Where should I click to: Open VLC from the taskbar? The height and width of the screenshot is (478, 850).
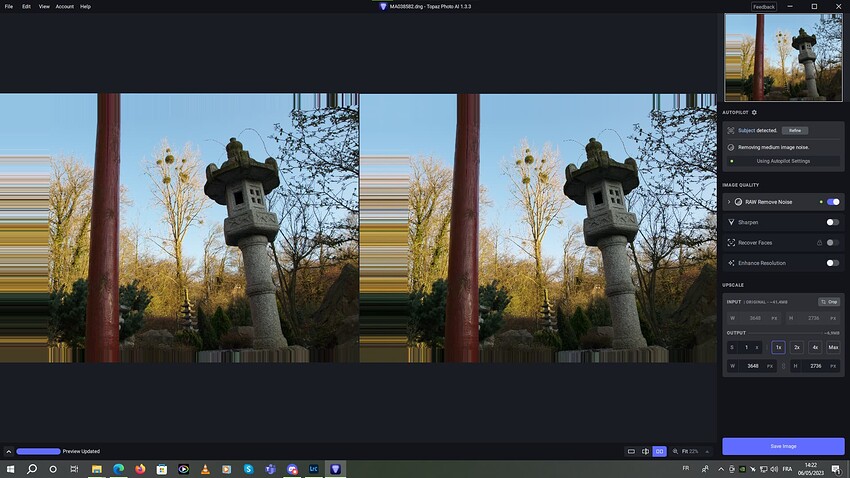(x=205, y=469)
